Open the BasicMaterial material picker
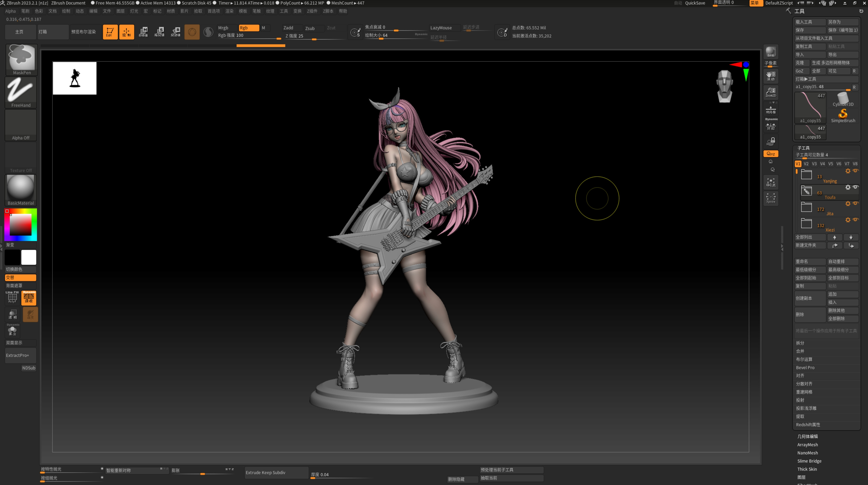Image resolution: width=868 pixels, height=485 pixels. tap(21, 190)
